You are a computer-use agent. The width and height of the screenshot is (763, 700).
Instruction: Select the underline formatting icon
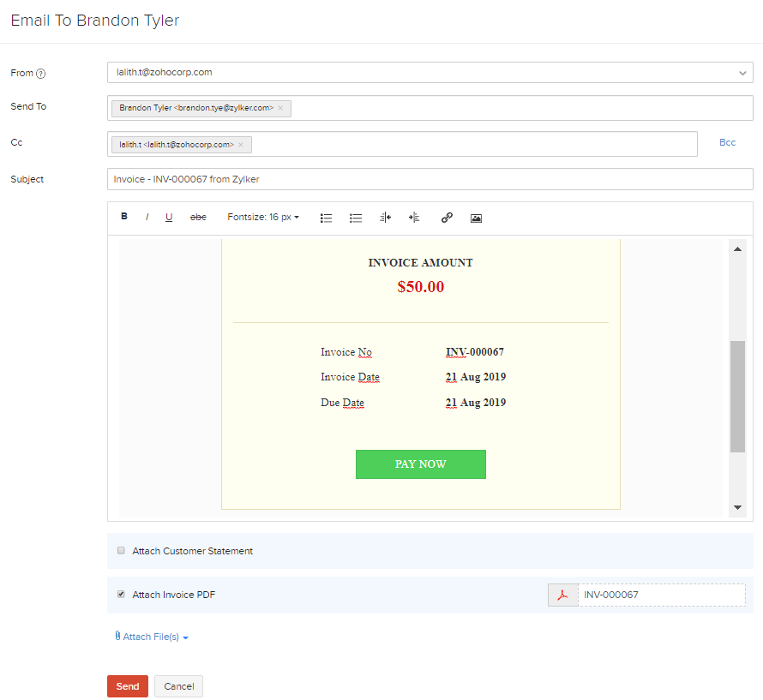[x=169, y=217]
